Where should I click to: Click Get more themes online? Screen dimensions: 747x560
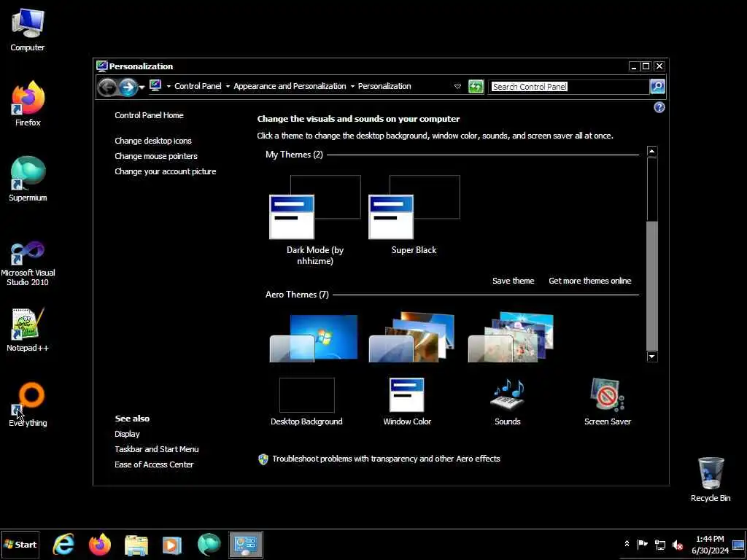589,281
